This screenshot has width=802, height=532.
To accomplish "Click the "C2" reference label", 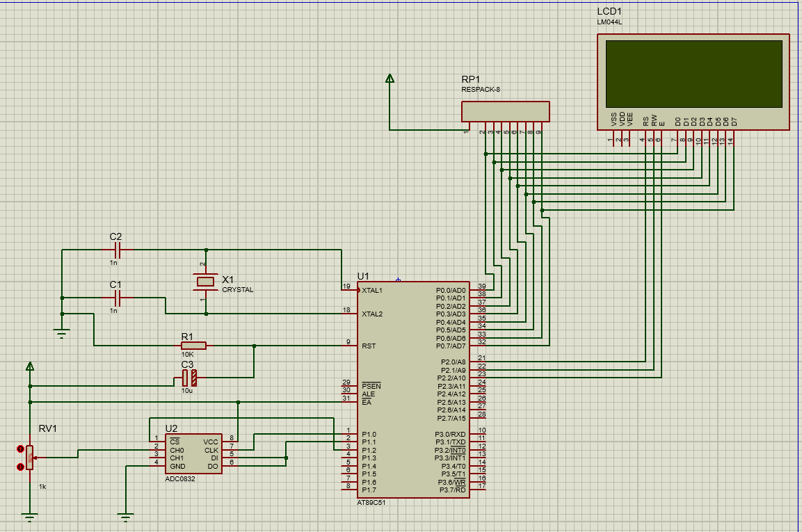I will tap(115, 237).
